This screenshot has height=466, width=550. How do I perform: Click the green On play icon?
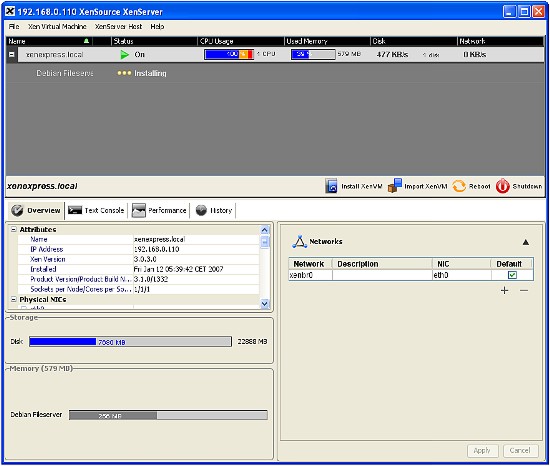pos(124,55)
